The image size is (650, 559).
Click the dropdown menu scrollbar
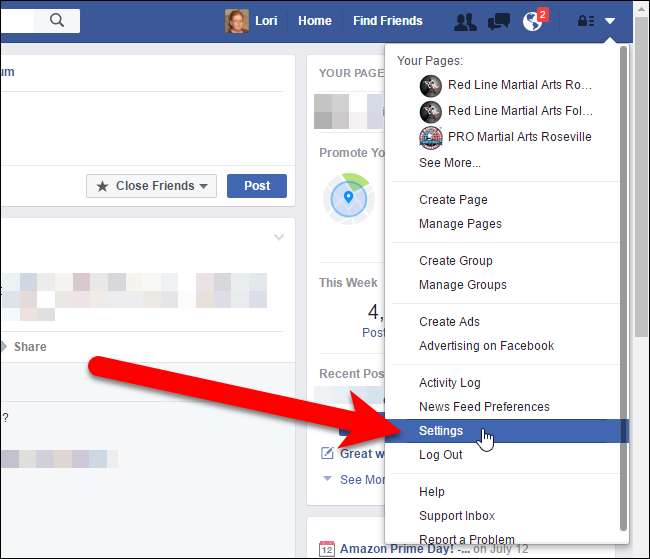coord(623,288)
